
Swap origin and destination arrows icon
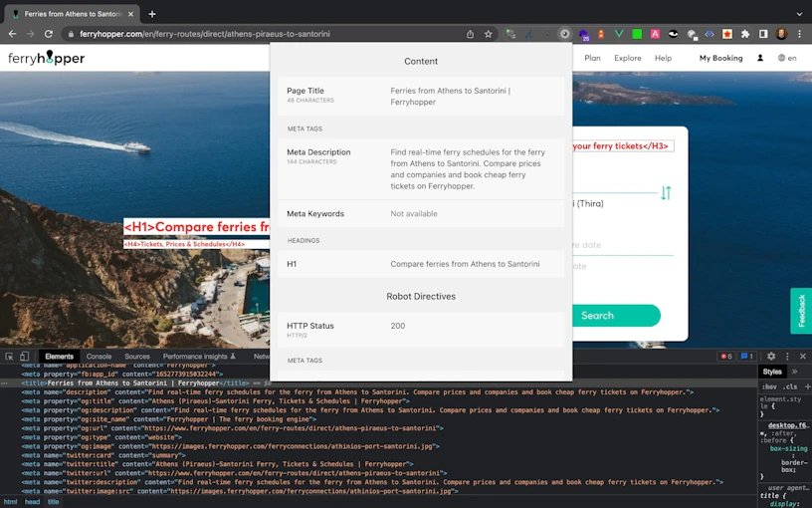666,193
